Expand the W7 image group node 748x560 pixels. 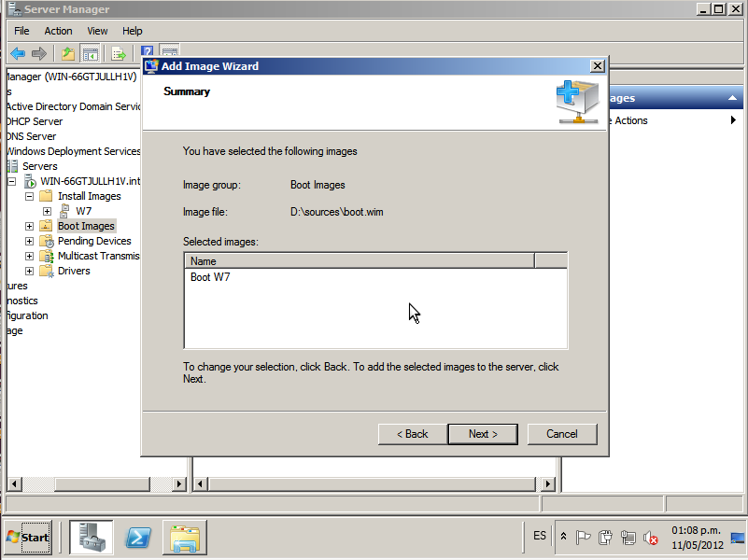pos(48,211)
